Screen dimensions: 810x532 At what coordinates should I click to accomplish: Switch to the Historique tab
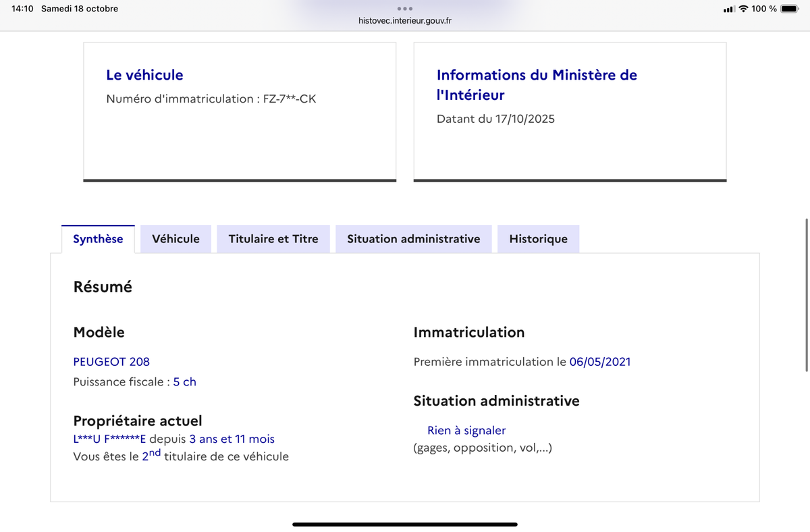click(x=538, y=239)
